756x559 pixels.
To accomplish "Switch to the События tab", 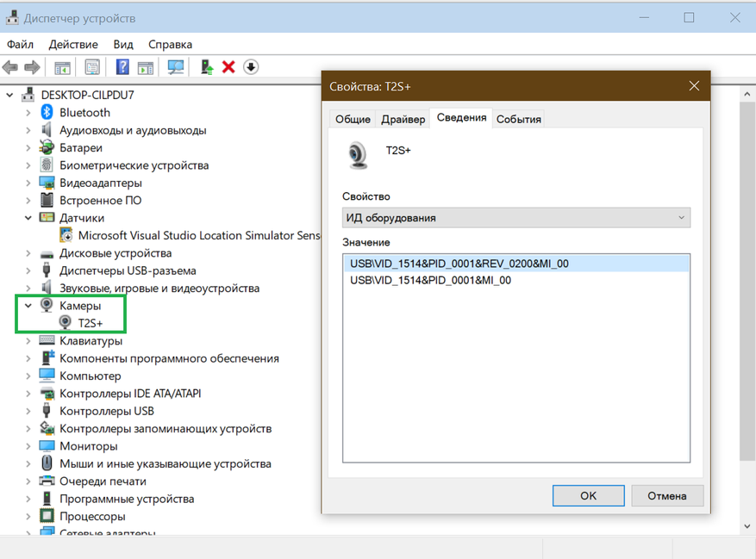I will pyautogui.click(x=518, y=119).
